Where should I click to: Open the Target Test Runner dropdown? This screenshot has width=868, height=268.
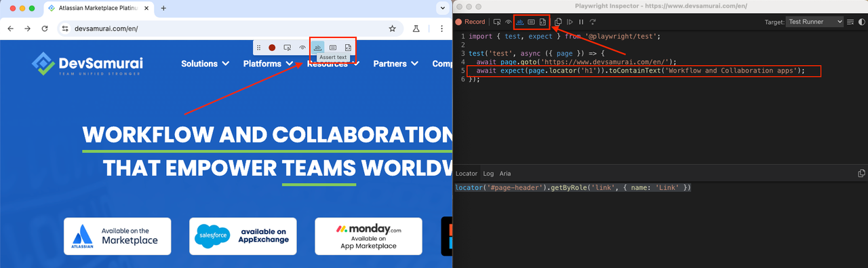pyautogui.click(x=815, y=22)
